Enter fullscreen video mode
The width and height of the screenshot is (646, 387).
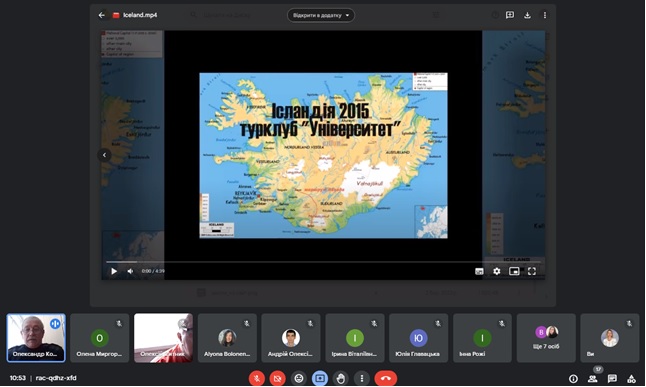[x=532, y=271]
